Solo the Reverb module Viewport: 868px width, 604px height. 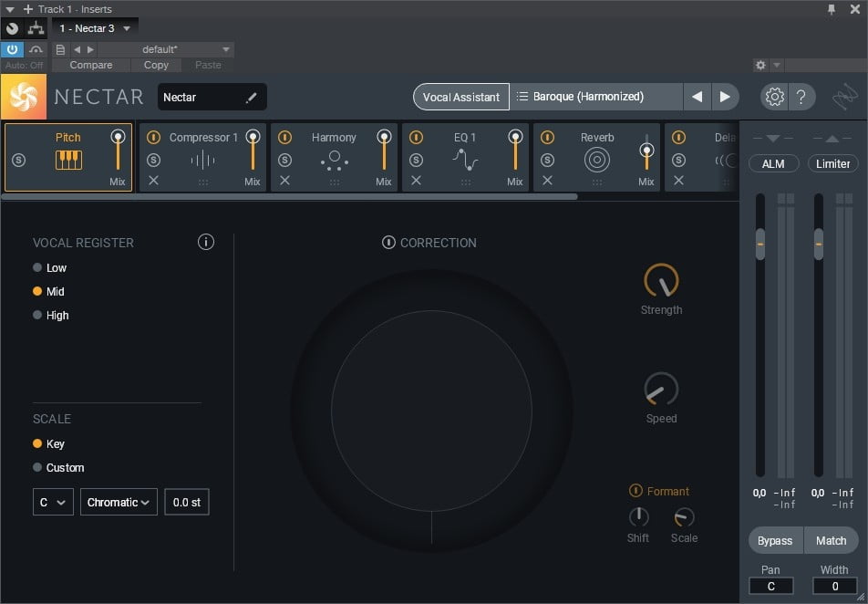pyautogui.click(x=547, y=161)
